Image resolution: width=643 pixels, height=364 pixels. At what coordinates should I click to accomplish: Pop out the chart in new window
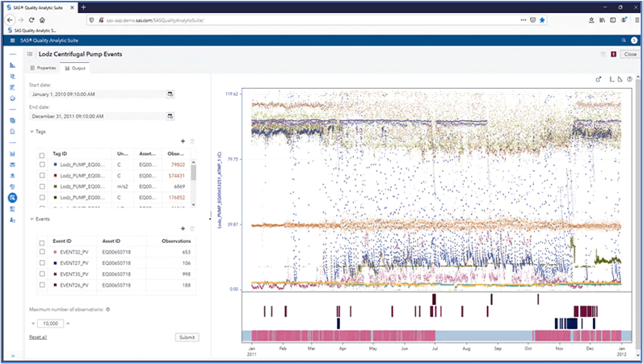click(x=599, y=79)
